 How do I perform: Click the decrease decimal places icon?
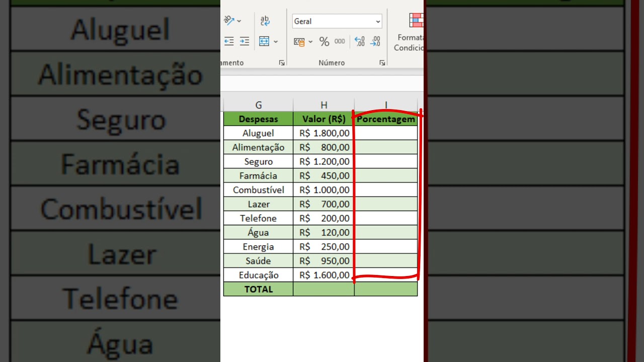click(x=375, y=42)
